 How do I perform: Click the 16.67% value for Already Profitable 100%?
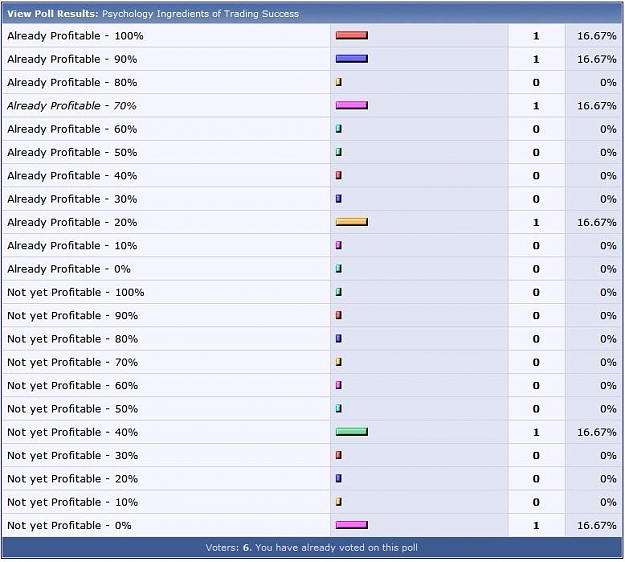597,36
